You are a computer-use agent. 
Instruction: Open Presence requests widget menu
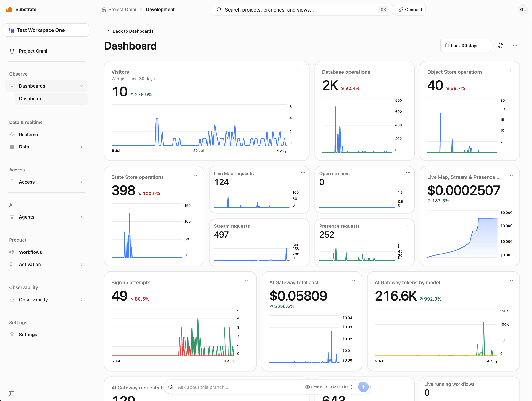tap(408, 225)
